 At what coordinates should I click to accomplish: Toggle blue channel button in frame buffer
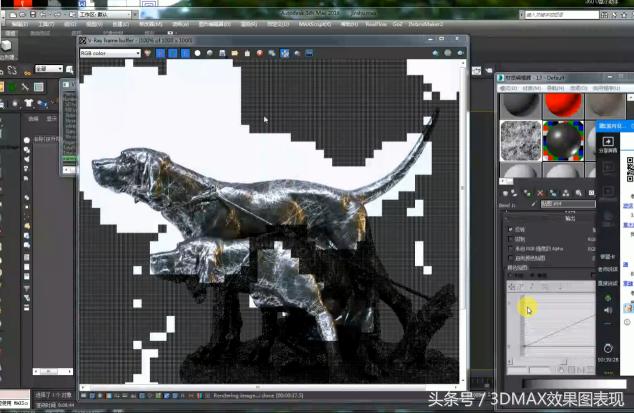click(x=185, y=53)
